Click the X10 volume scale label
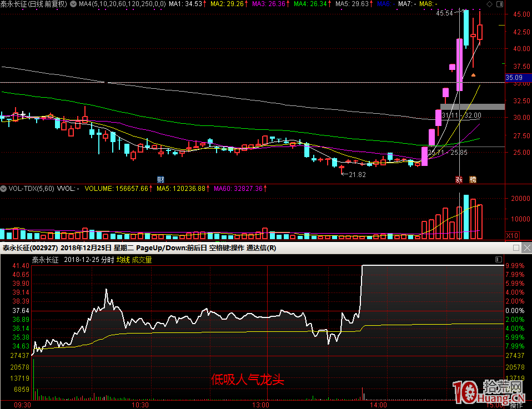Viewport: 532px width, 409px height. (x=512, y=236)
